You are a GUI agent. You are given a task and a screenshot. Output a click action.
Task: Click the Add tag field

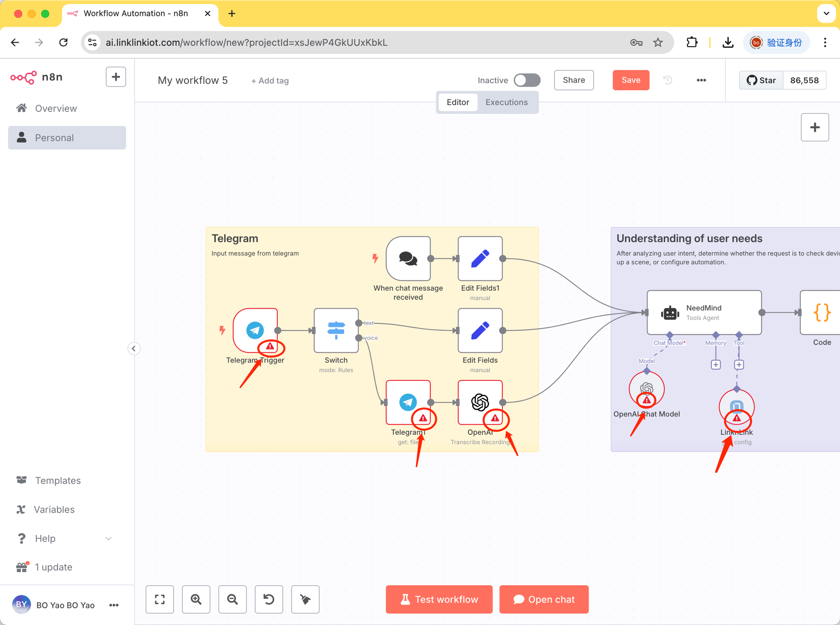270,81
